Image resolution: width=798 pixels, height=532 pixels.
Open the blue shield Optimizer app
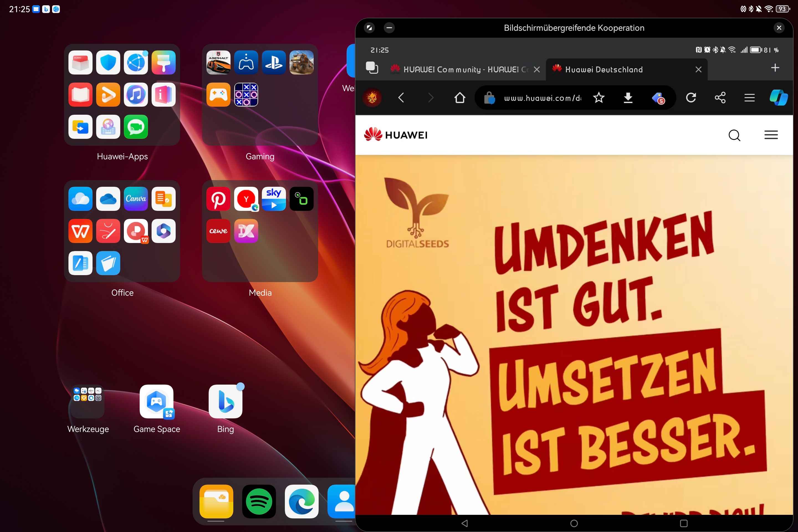pyautogui.click(x=108, y=62)
